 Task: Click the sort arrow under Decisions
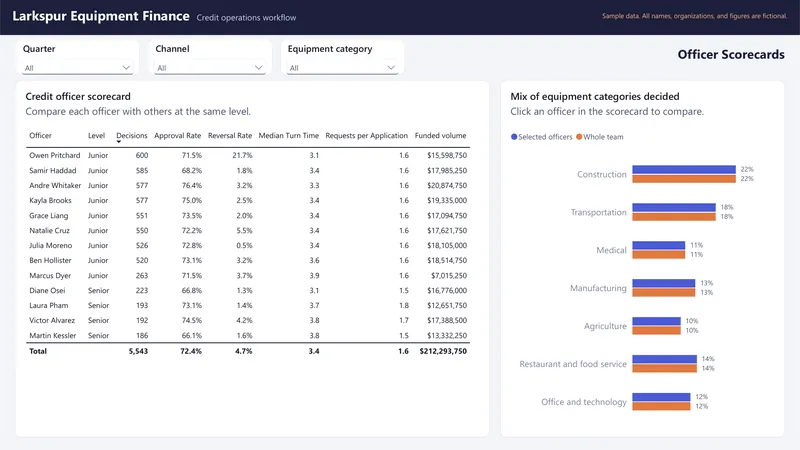click(119, 142)
